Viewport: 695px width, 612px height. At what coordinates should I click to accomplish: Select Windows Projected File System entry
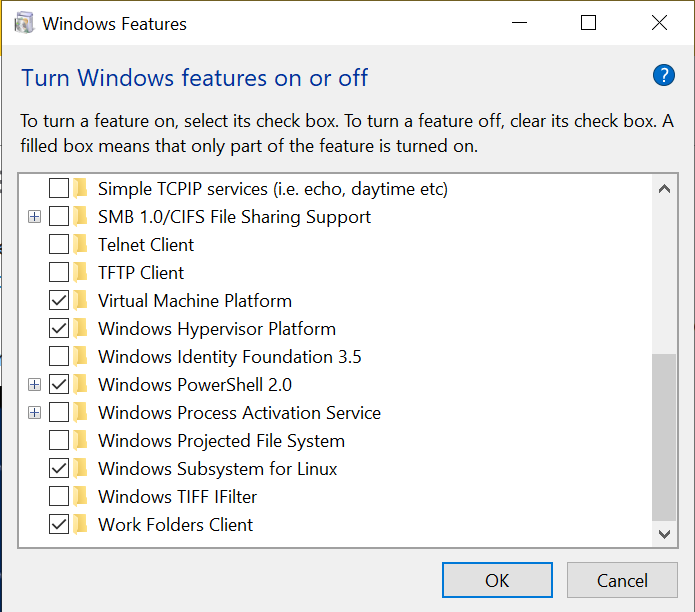(221, 441)
